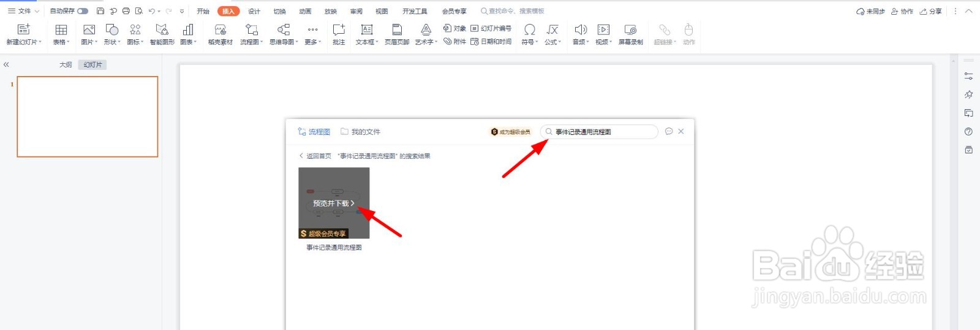Open the 会员专享 ribbon tab
Image resolution: width=980 pixels, height=330 pixels.
click(x=454, y=11)
